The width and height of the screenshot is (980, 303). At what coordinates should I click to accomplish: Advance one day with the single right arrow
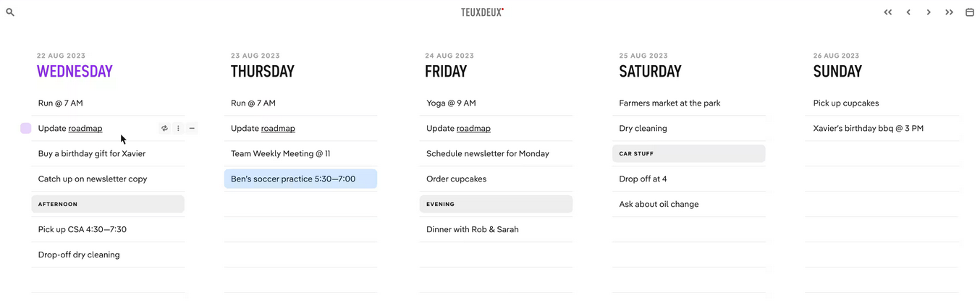(x=929, y=12)
